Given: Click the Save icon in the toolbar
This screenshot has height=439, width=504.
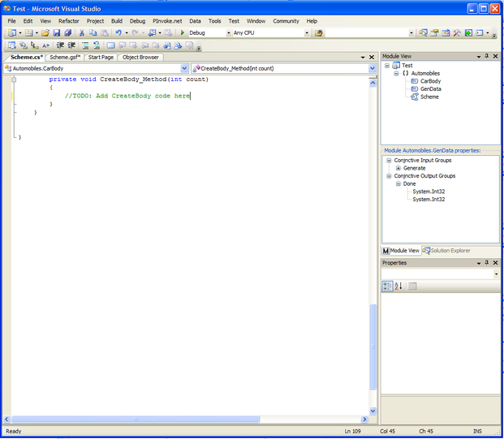Looking at the screenshot, I should tap(58, 33).
